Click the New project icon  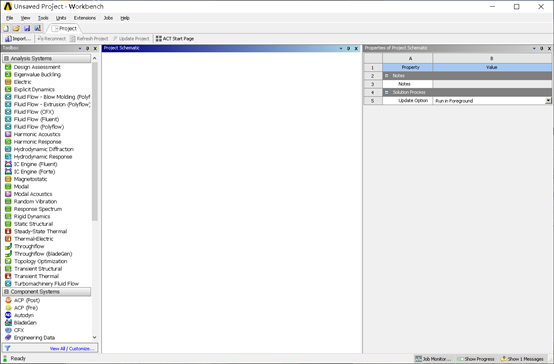pyautogui.click(x=6, y=28)
